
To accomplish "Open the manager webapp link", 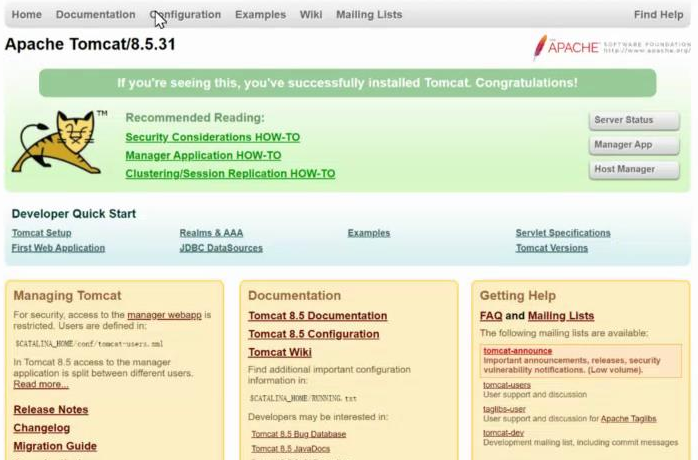I will tap(164, 315).
